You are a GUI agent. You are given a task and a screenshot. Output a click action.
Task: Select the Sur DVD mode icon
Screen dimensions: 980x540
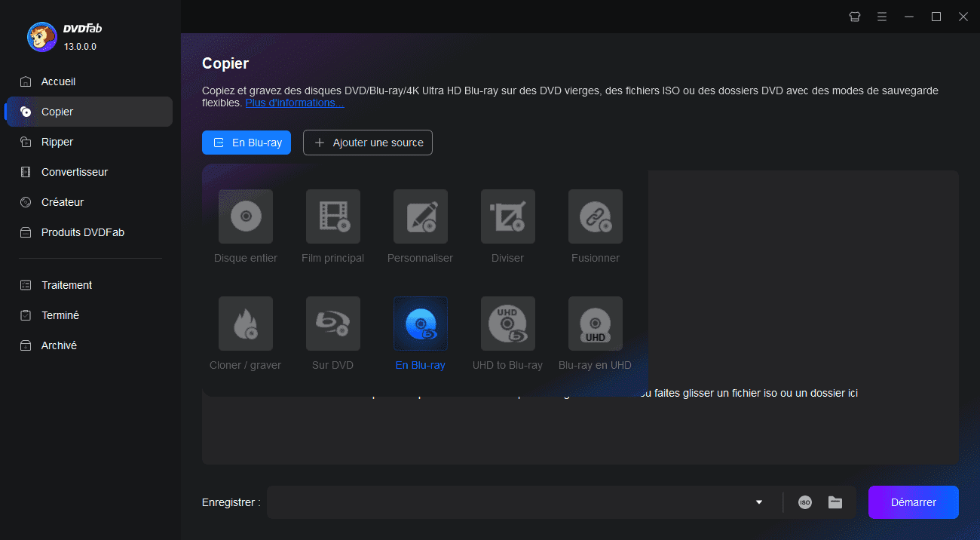pyautogui.click(x=333, y=324)
